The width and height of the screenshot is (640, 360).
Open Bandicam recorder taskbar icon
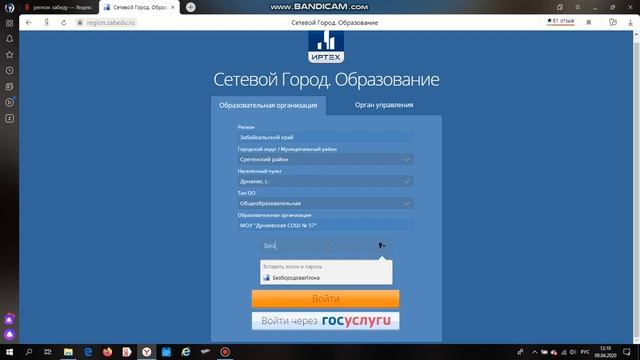225,352
